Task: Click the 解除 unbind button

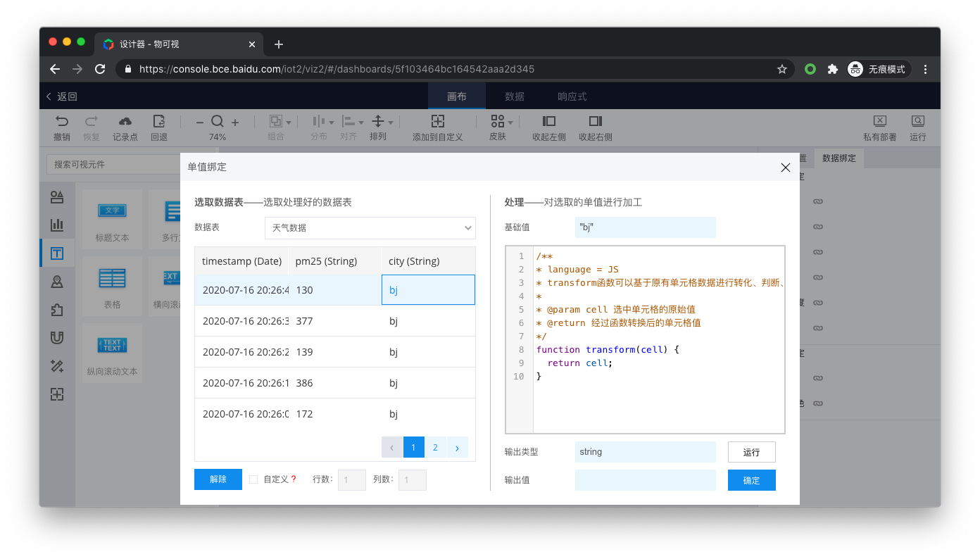Action: tap(218, 479)
